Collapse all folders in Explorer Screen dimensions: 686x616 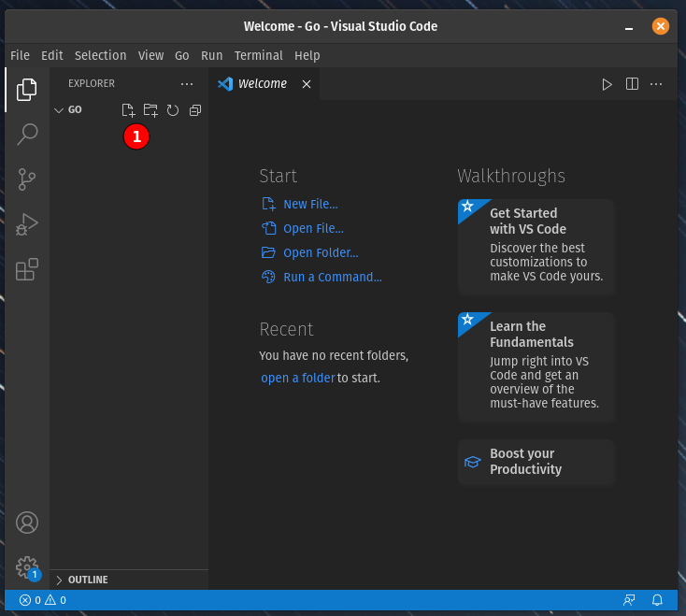coord(195,110)
